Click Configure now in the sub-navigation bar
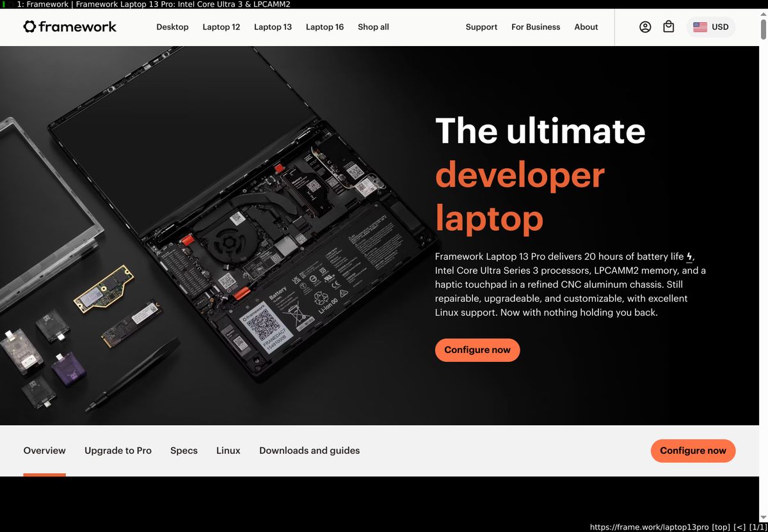 [693, 451]
